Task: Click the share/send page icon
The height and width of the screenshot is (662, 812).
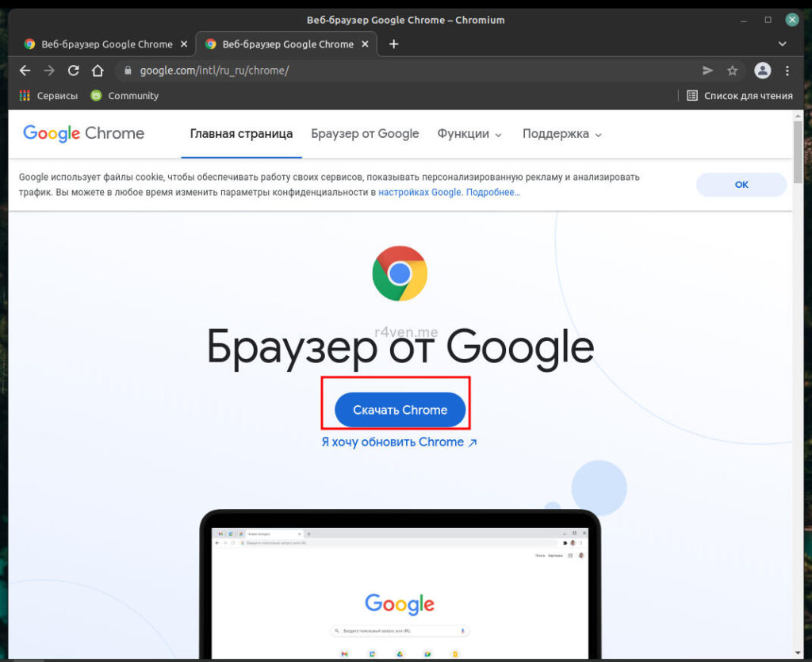Action: click(x=707, y=71)
